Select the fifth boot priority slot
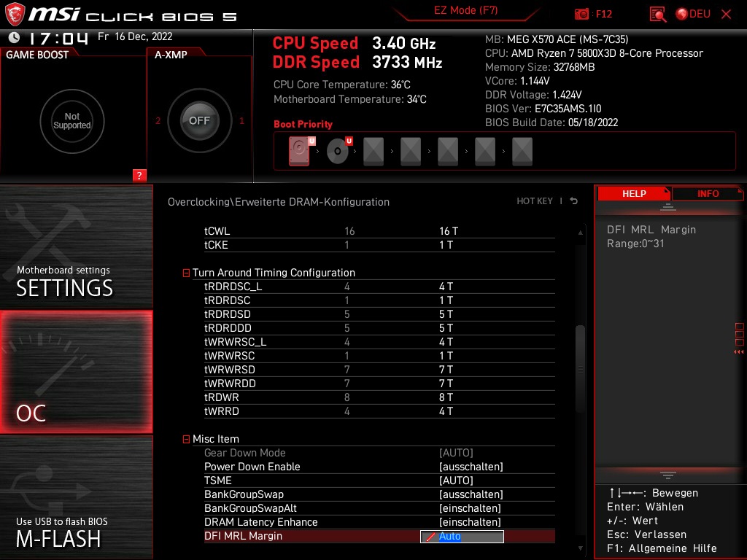The width and height of the screenshot is (747, 560). (448, 152)
